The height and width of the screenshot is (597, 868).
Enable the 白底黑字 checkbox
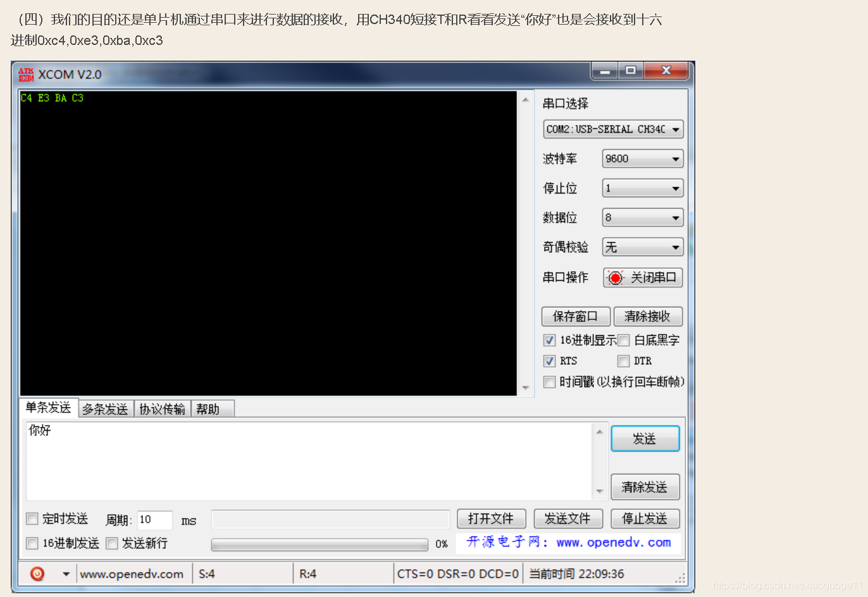click(624, 340)
